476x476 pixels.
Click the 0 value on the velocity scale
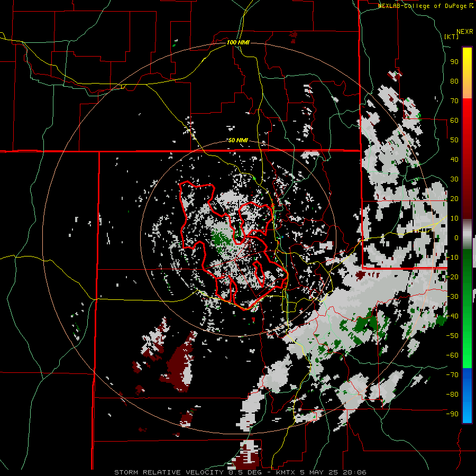coord(456,238)
